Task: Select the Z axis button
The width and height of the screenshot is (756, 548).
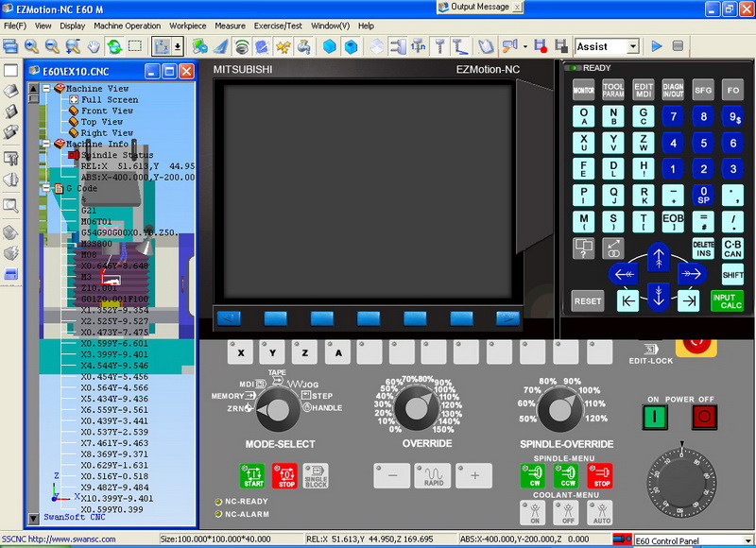Action: pyautogui.click(x=305, y=352)
